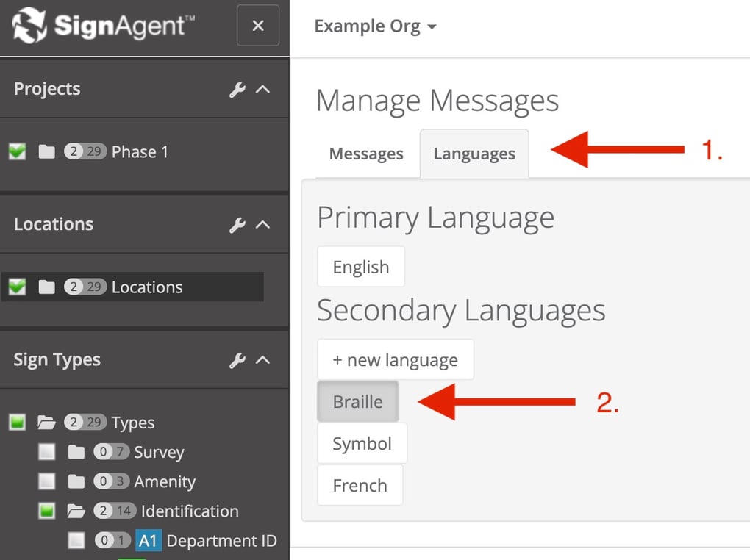This screenshot has height=560, width=750.
Task: Toggle the Locations checkbox
Action: 18,287
